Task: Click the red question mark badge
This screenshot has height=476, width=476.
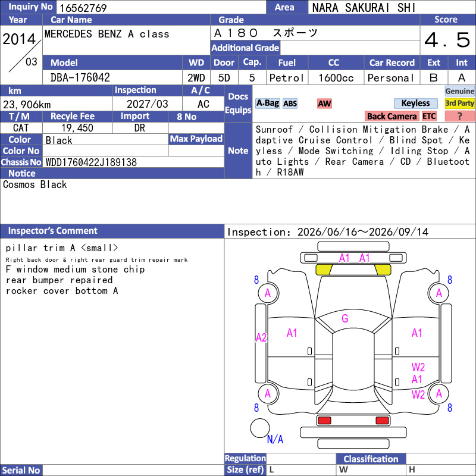Action: [459, 116]
